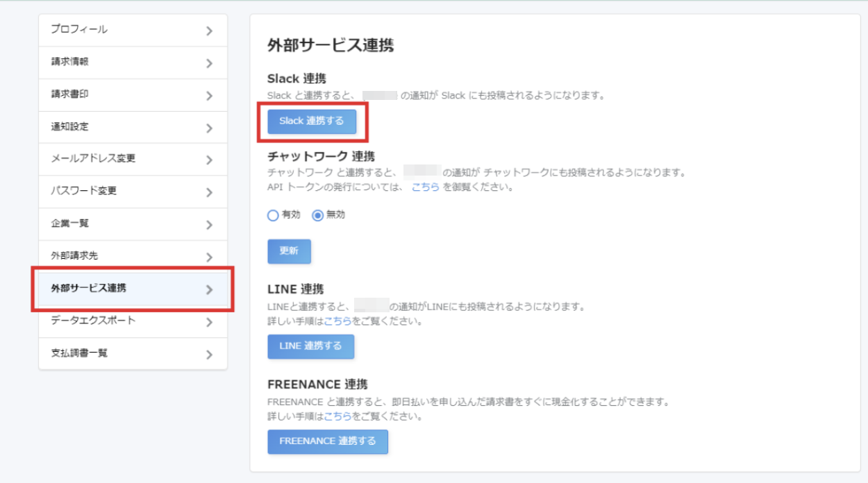Click the chevron arrow beside 外部請求先
This screenshot has width=868, height=483.
[209, 257]
